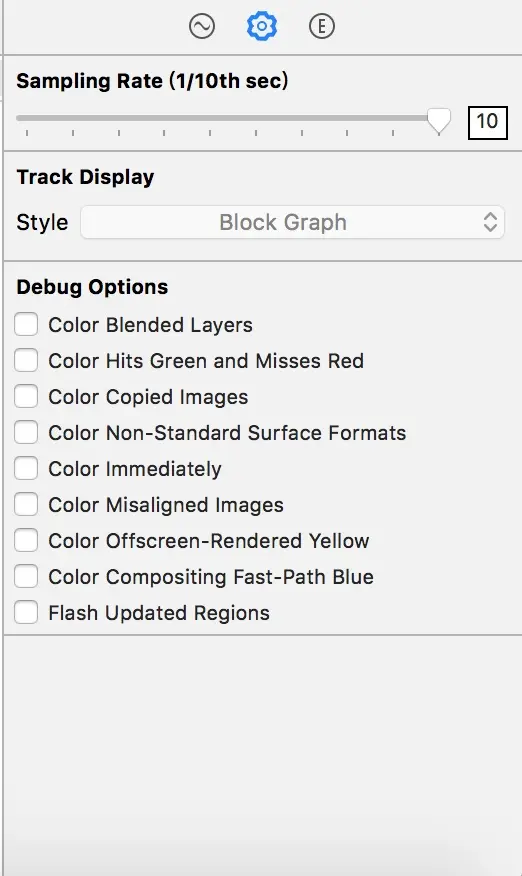Click the Color Blended Layers label text

pyautogui.click(x=150, y=325)
